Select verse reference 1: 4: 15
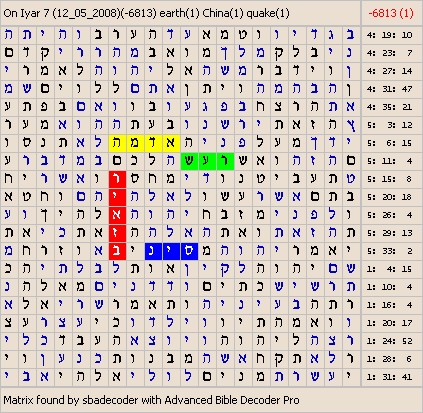The height and width of the screenshot is (413, 423). 389,269
